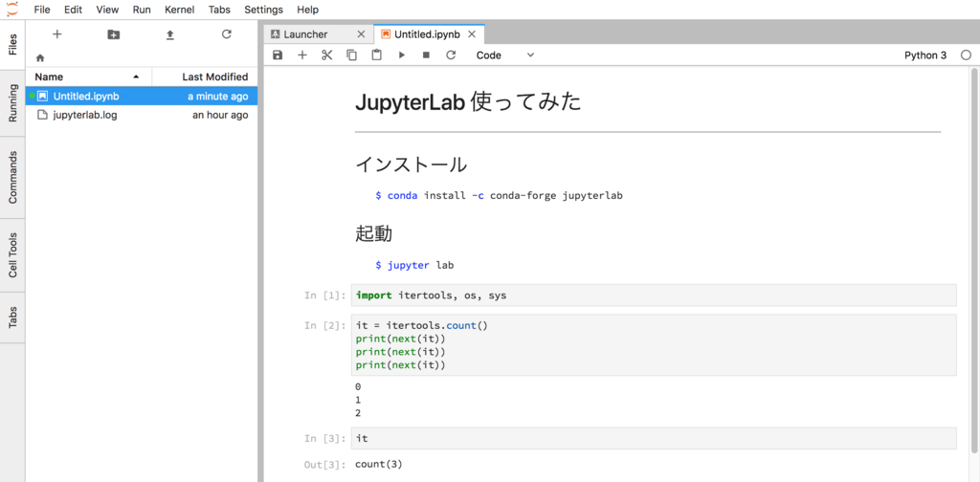Viewport: 980px width, 482px height.
Task: Insert a cell below with notebook plus
Action: 301,55
